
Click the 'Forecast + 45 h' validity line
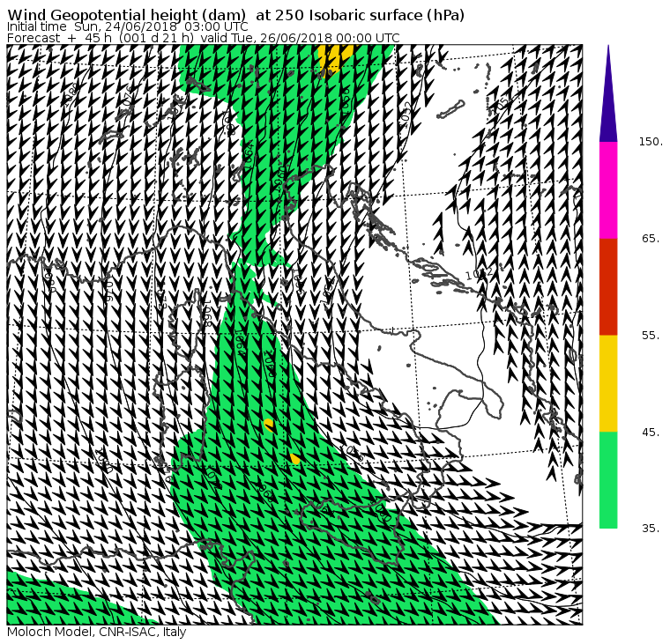coord(204,38)
